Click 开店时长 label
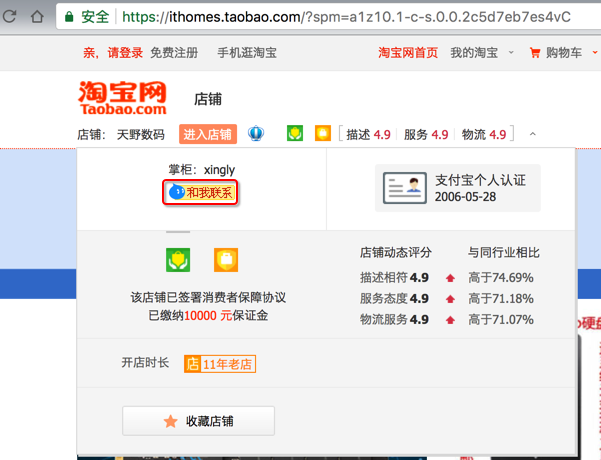Image resolution: width=601 pixels, height=460 pixels. (x=145, y=362)
